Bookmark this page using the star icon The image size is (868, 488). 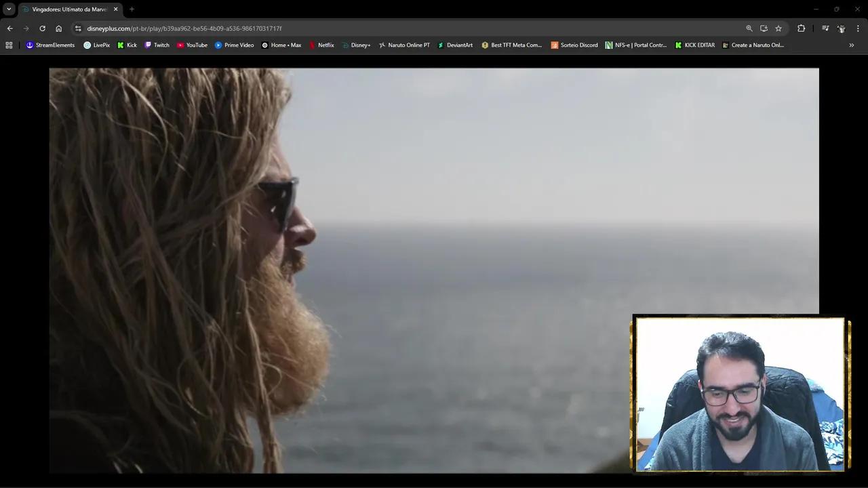[778, 28]
